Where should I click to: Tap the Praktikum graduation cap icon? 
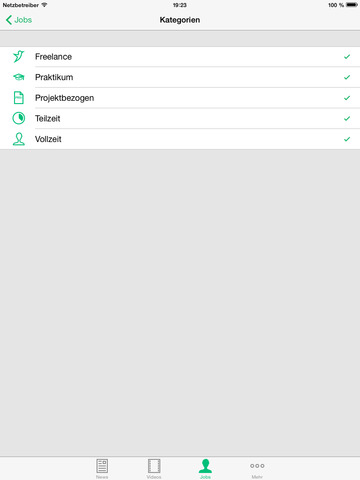pos(19,77)
